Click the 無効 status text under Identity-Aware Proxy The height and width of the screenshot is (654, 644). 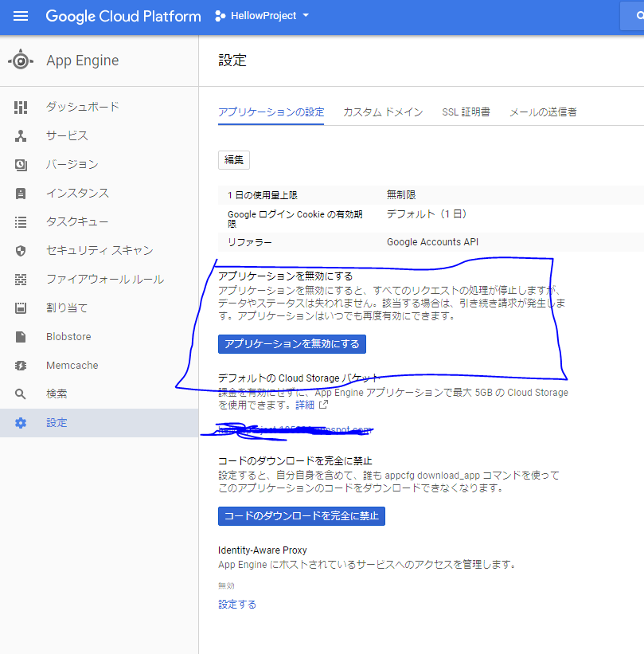tap(226, 585)
